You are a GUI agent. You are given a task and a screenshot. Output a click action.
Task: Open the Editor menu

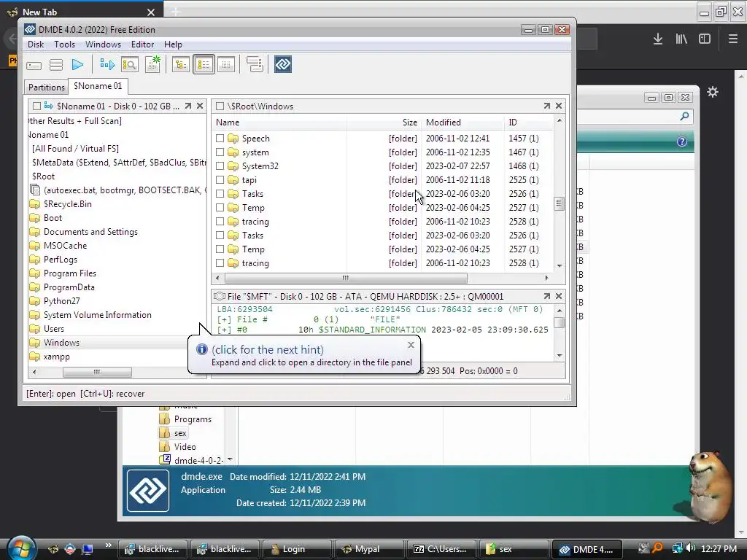tap(142, 44)
